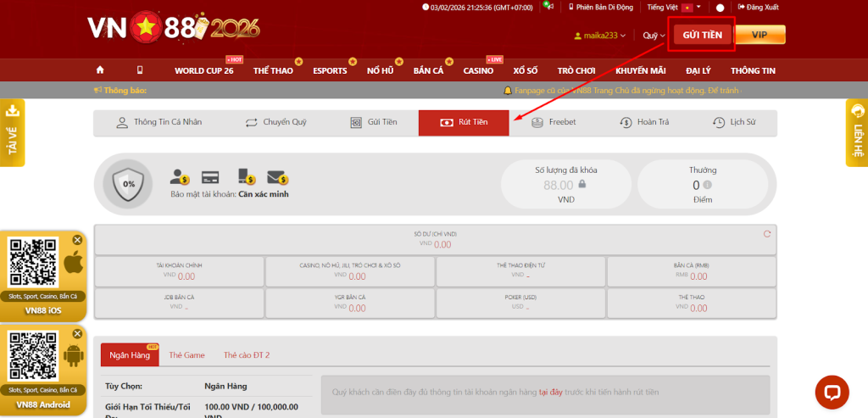The width and height of the screenshot is (868, 418).
Task: Click the Thông báo loudspeaker icon
Action: click(x=98, y=90)
